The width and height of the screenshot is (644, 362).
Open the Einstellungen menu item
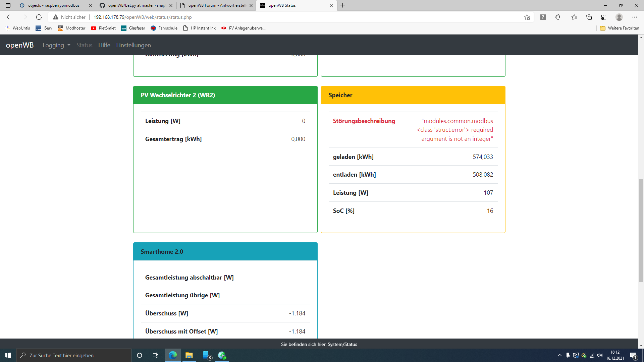point(133,45)
